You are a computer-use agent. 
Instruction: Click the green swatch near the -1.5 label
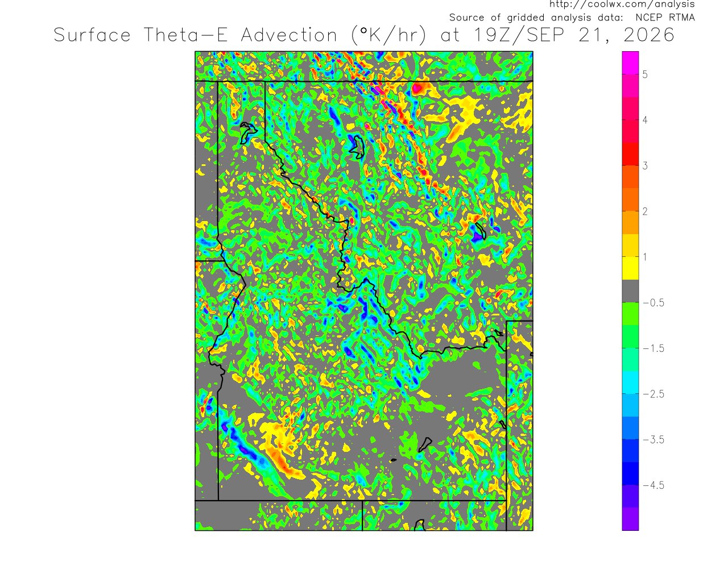pyautogui.click(x=630, y=336)
